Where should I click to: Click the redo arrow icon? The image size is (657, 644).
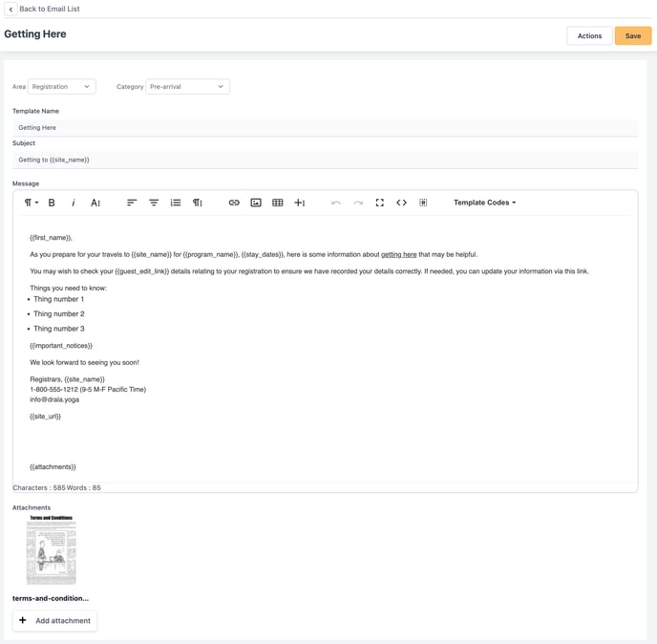coord(358,203)
